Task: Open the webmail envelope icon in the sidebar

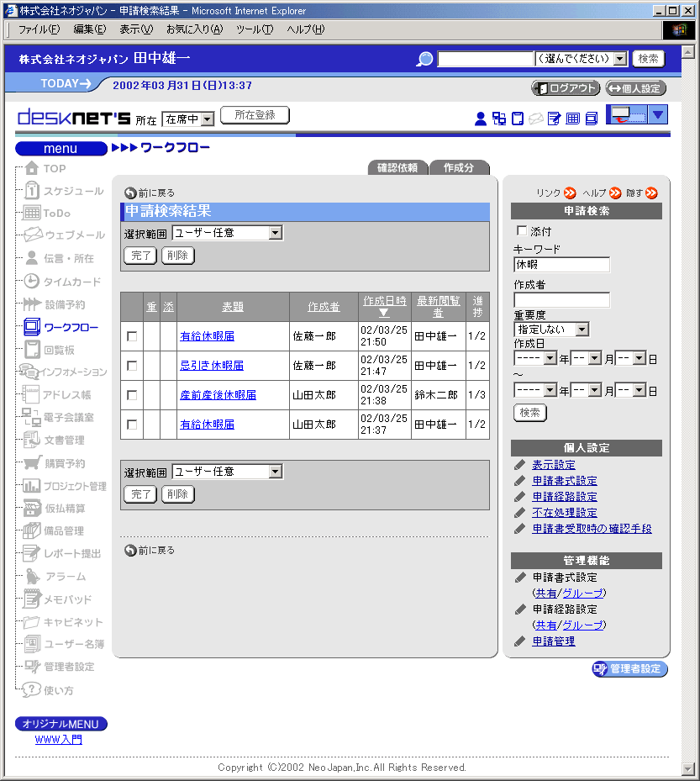Action: [x=32, y=235]
